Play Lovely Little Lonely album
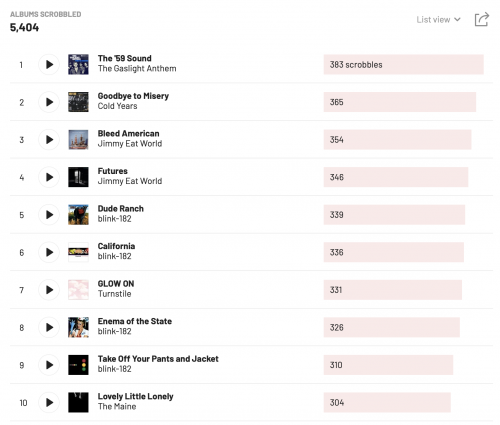500x425 pixels. (49, 402)
